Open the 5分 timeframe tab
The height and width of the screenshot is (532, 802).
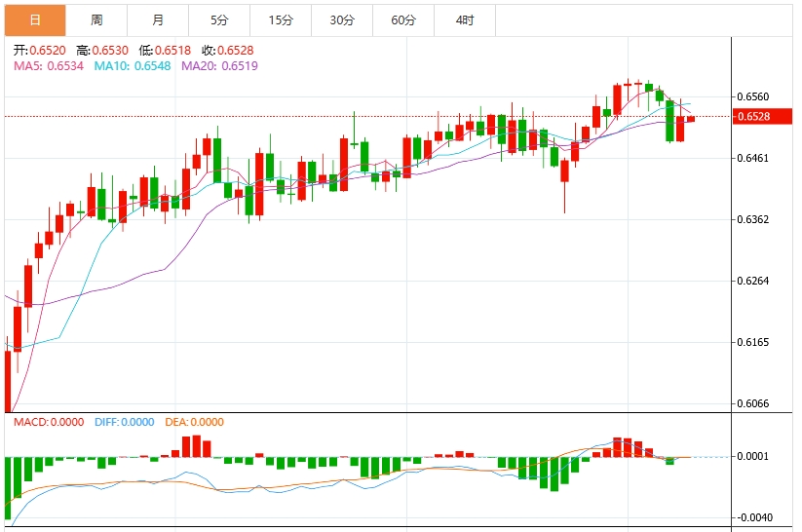tap(219, 20)
